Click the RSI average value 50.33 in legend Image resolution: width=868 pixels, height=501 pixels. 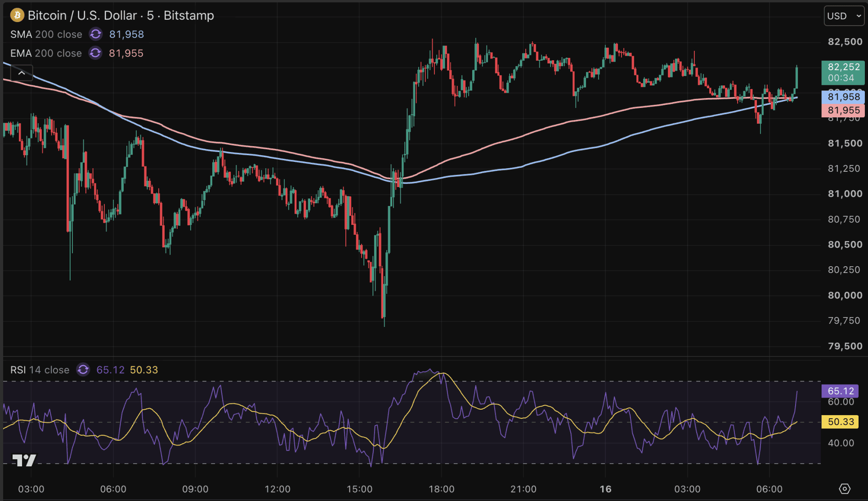point(144,370)
